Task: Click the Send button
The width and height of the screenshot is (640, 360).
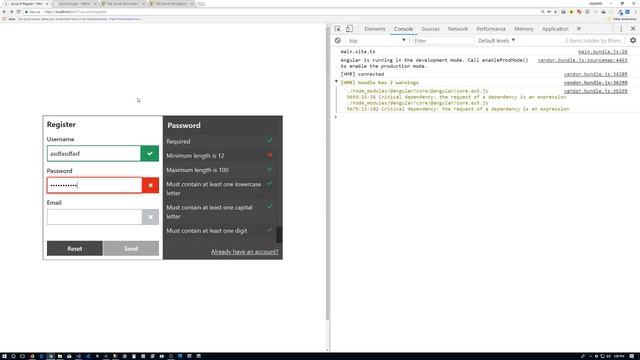Action: pyautogui.click(x=131, y=248)
